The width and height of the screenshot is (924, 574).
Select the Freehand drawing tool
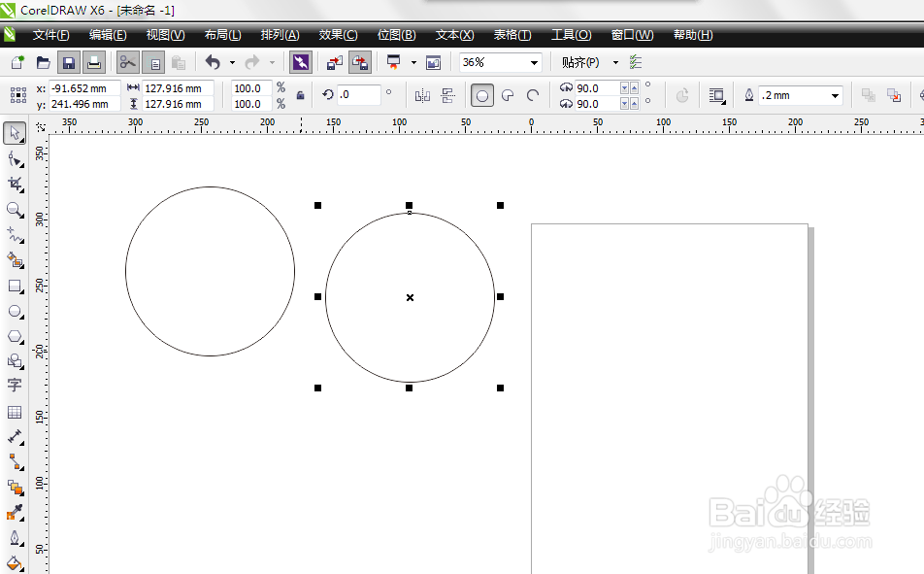[15, 235]
